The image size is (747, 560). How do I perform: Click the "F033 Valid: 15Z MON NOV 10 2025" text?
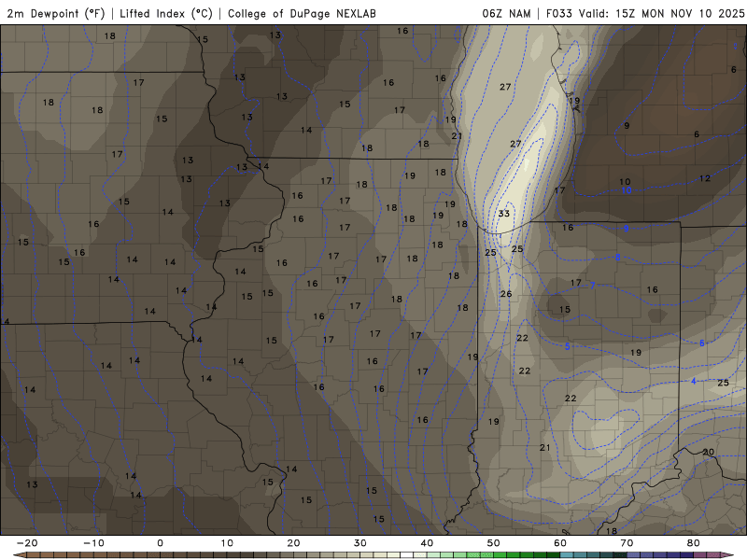(x=645, y=13)
